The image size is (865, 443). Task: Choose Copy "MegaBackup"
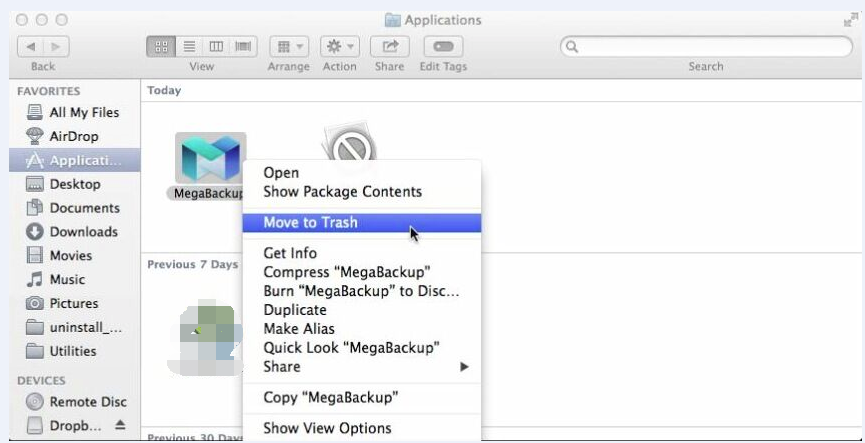tap(362, 397)
